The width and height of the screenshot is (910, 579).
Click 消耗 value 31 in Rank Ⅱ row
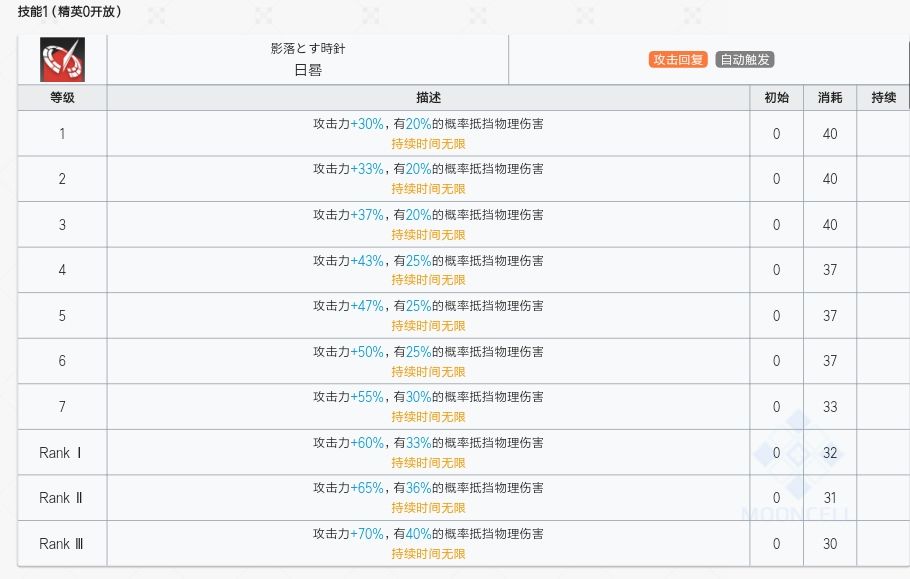[x=830, y=498]
